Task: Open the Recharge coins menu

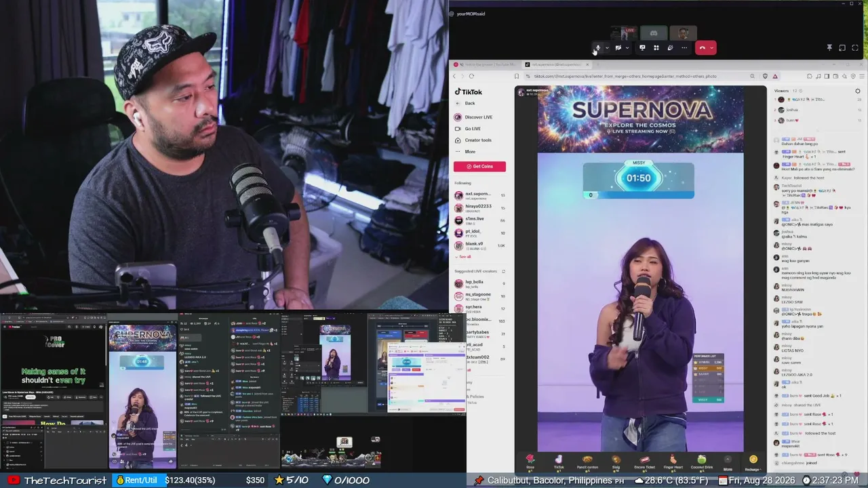Action: tap(753, 463)
